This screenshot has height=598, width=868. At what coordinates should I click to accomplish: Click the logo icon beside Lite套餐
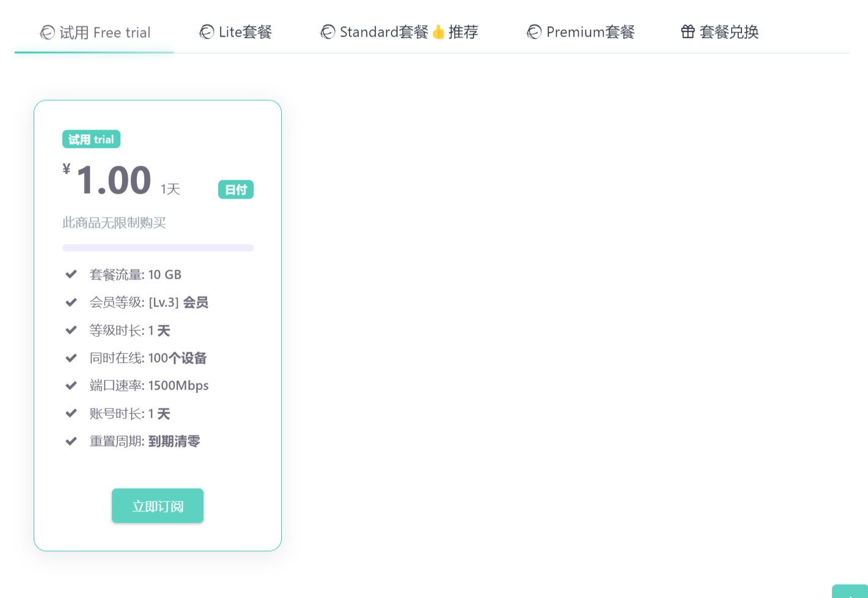pos(207,32)
